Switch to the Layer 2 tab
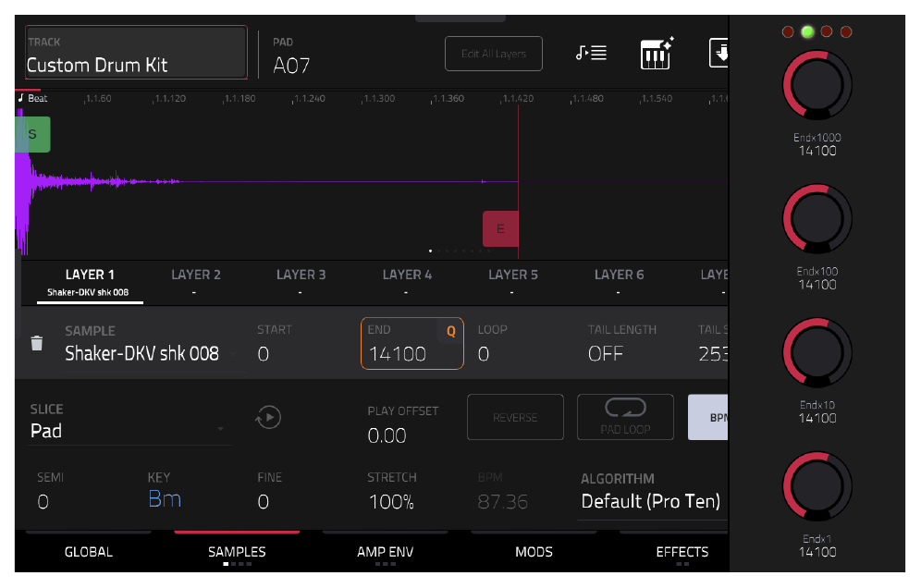 click(x=196, y=283)
